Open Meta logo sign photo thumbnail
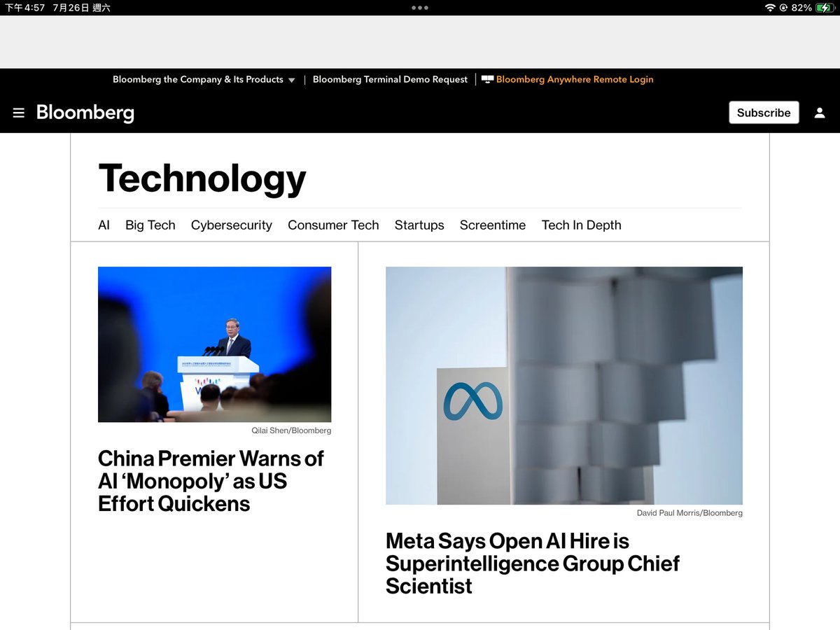840x630 pixels. [x=564, y=386]
